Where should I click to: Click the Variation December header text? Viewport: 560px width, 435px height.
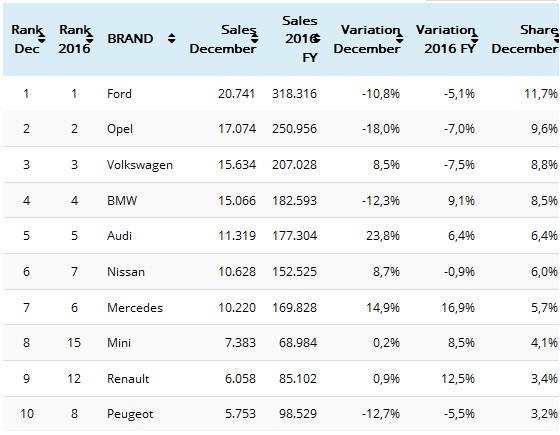(367, 39)
